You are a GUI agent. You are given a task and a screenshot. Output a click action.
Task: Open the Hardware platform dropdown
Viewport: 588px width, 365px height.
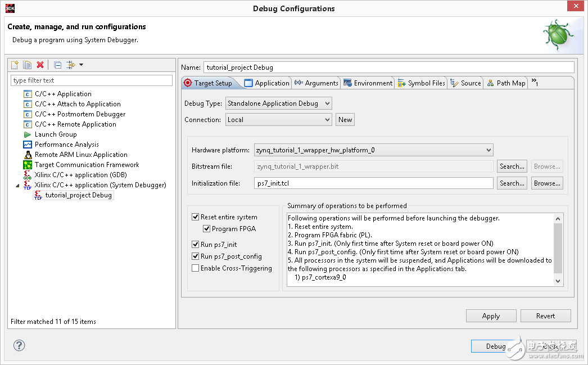[x=373, y=150]
